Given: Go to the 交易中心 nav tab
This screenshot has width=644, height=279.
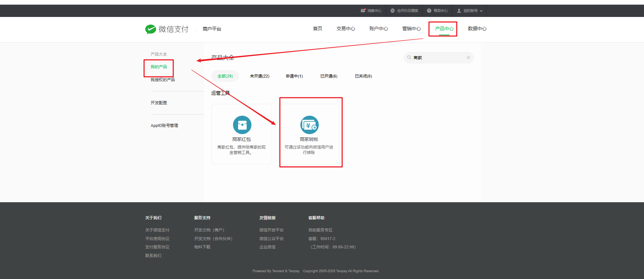Looking at the screenshot, I should (x=345, y=29).
